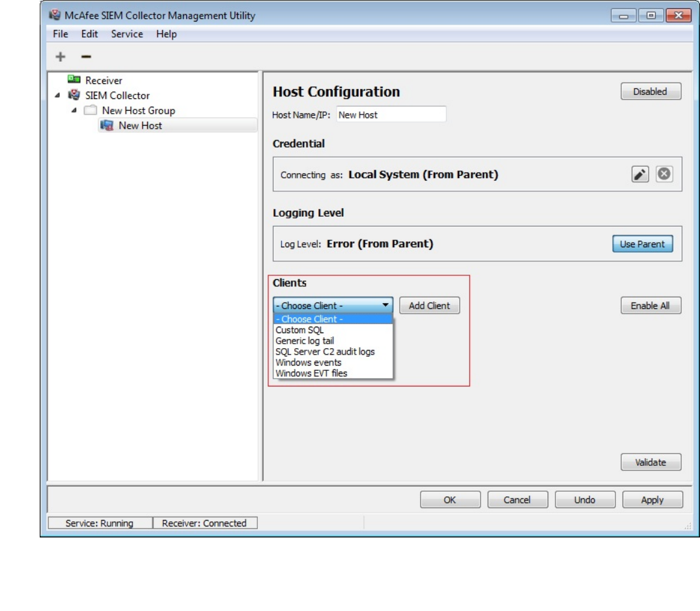Select highlighted - Choose Client - list entry
700x611 pixels.
333,319
